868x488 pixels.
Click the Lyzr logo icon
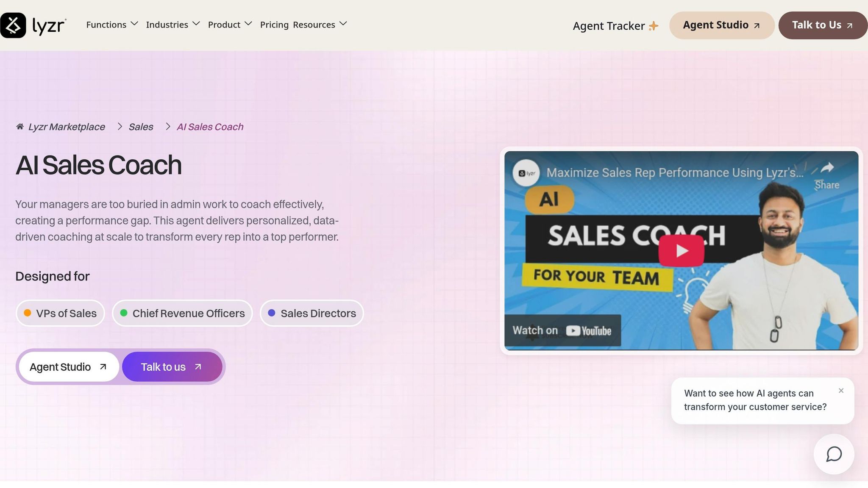13,25
